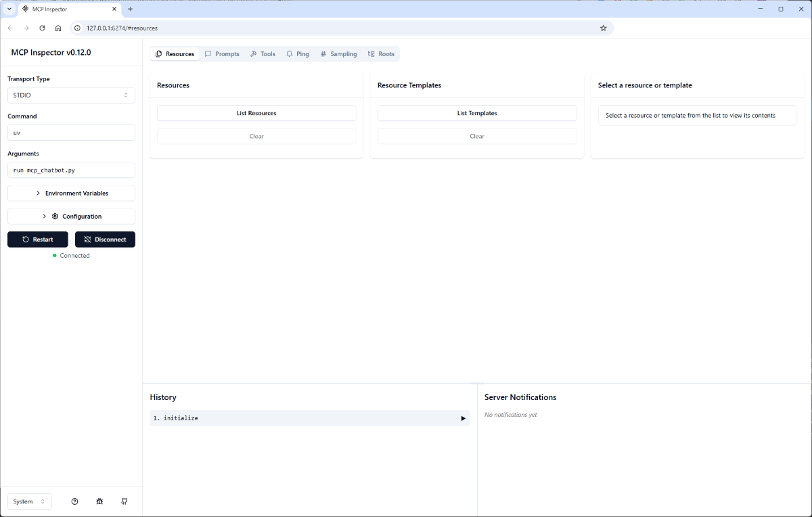Click the 'Connected' status text
This screenshot has width=812, height=517.
tap(74, 255)
